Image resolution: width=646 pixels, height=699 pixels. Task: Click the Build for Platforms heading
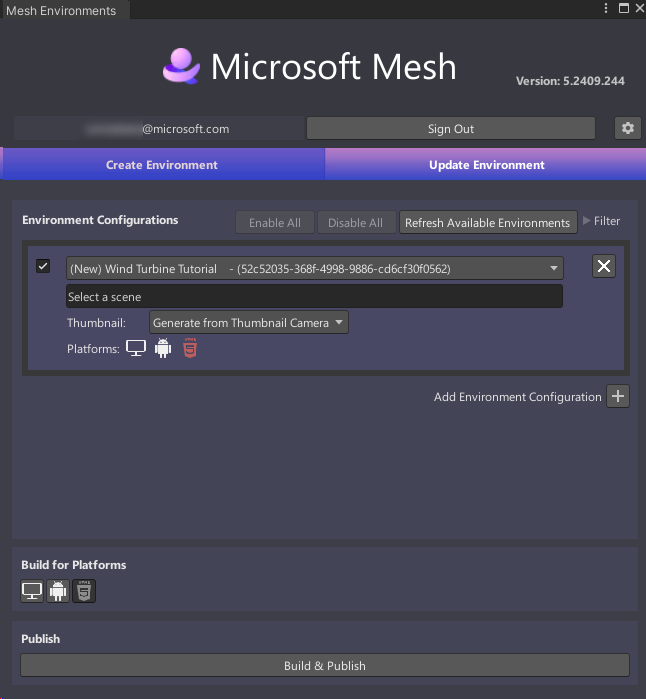pyautogui.click(x=74, y=565)
